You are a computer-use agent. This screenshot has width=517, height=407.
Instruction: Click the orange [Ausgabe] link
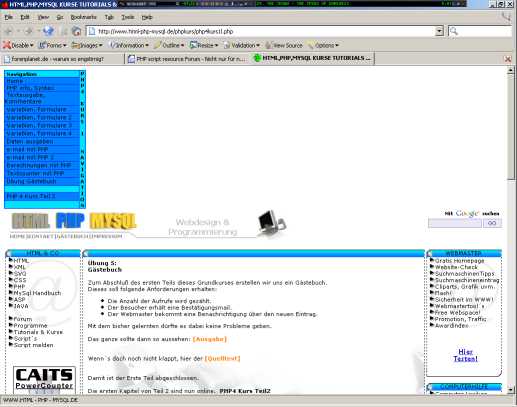pyautogui.click(x=210, y=339)
